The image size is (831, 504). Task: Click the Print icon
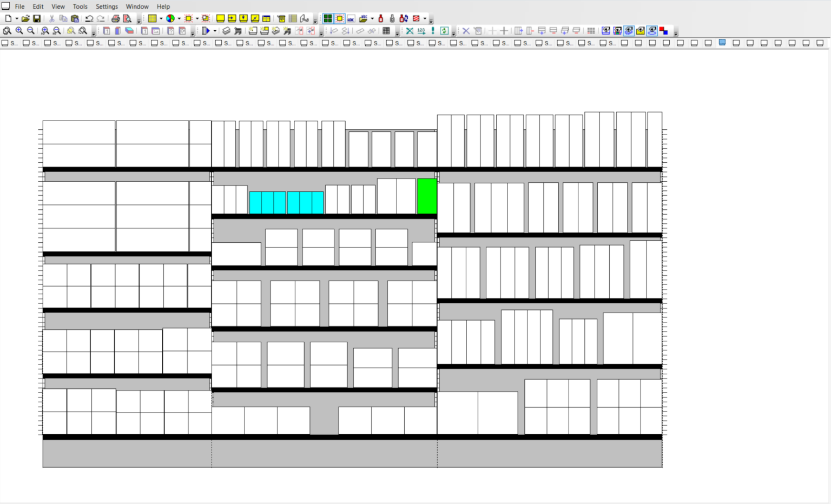115,18
